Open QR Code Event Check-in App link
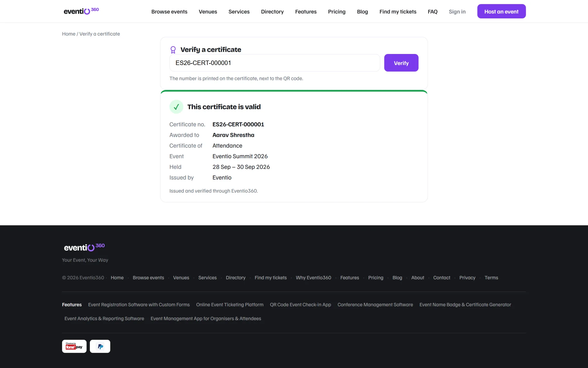The image size is (588, 368). [x=300, y=305]
